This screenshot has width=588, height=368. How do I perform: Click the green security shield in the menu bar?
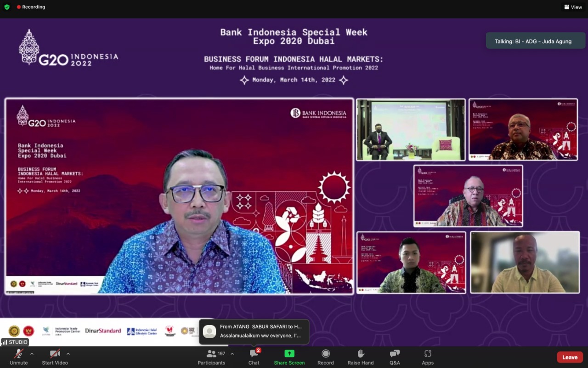pyautogui.click(x=6, y=7)
